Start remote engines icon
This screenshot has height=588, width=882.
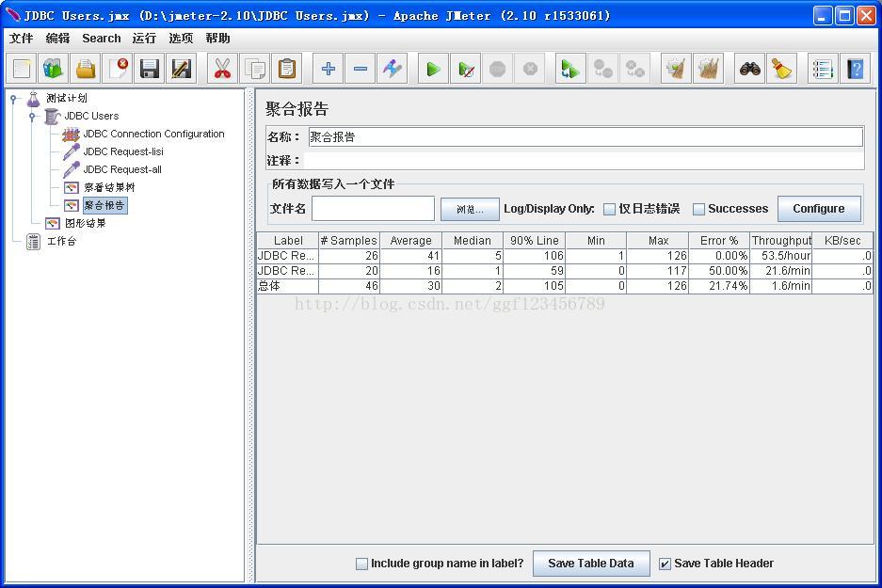(570, 69)
